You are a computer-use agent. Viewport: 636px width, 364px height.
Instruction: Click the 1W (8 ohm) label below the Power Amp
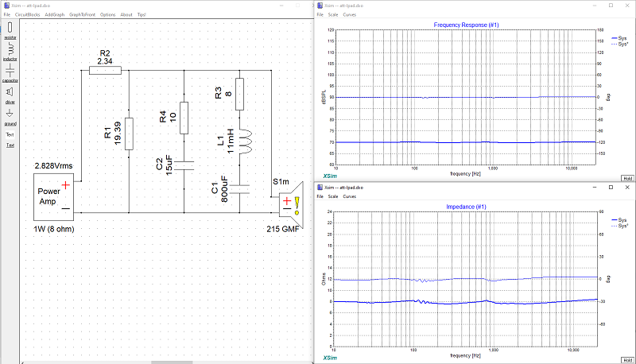coord(54,229)
